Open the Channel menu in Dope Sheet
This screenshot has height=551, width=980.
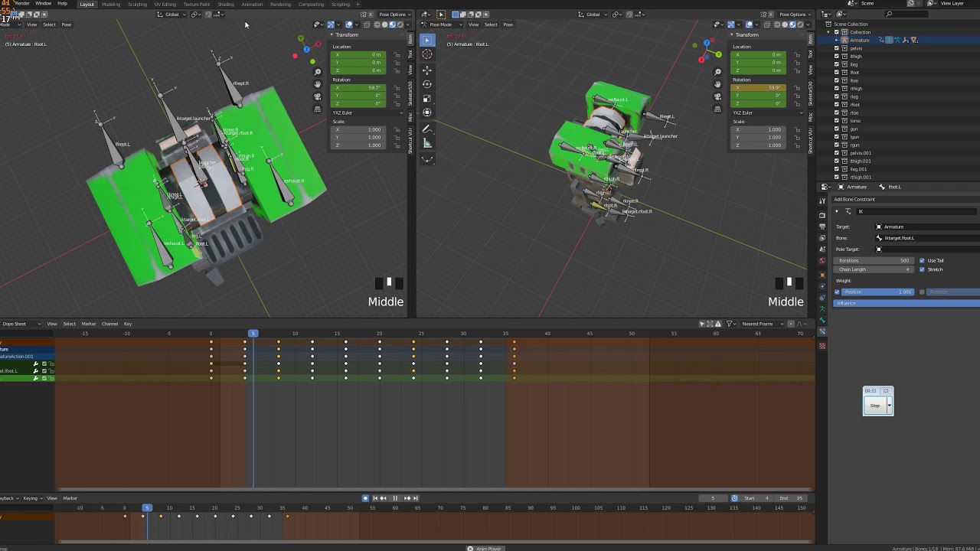point(109,324)
